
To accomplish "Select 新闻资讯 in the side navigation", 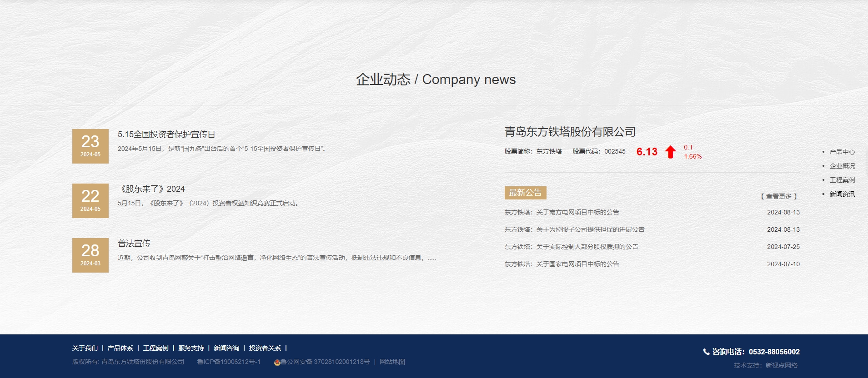I will pyautogui.click(x=842, y=194).
